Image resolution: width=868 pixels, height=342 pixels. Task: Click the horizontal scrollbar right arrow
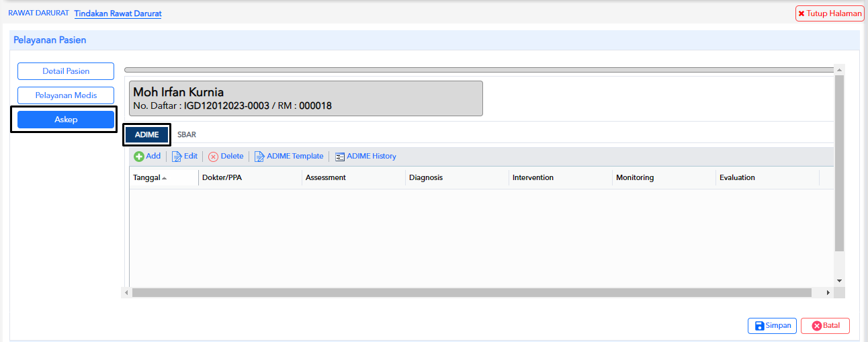point(828,293)
